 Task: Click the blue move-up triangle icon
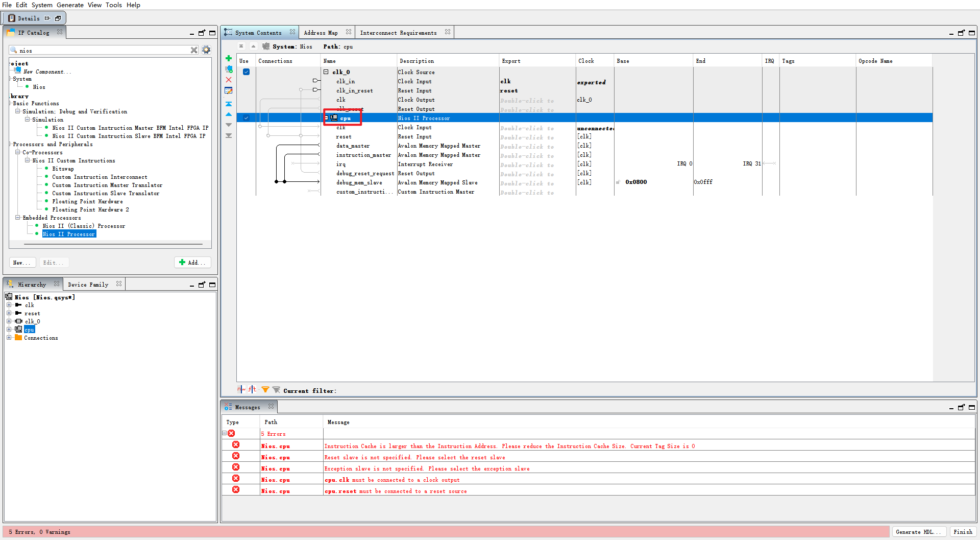pyautogui.click(x=229, y=114)
